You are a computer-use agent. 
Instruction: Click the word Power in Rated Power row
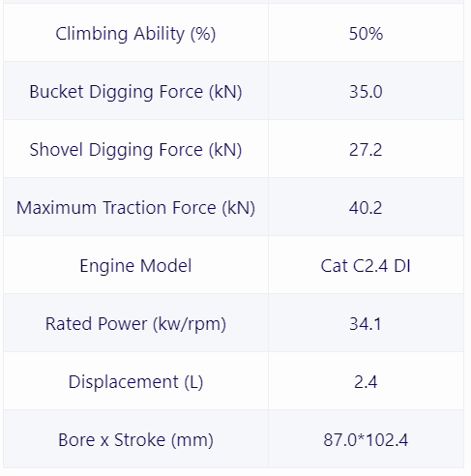tap(122, 324)
